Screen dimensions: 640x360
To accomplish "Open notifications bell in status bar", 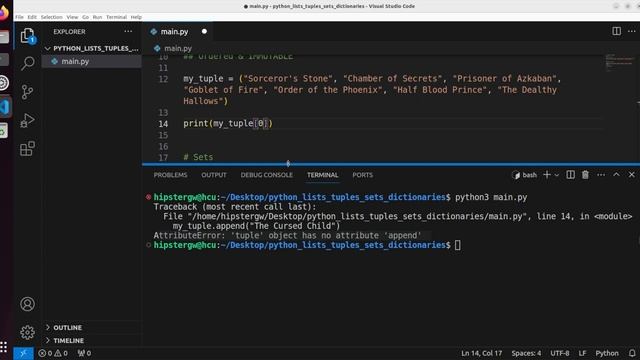I will 632,353.
